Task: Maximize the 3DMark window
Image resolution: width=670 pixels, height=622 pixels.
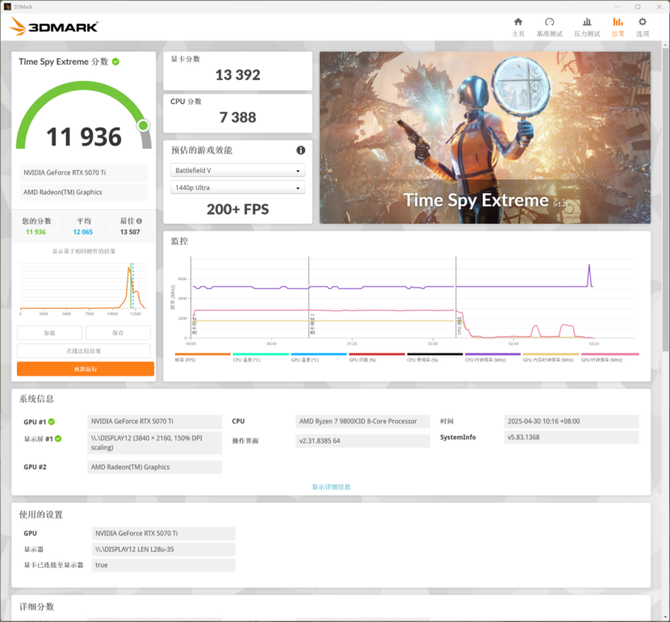Action: point(638,6)
